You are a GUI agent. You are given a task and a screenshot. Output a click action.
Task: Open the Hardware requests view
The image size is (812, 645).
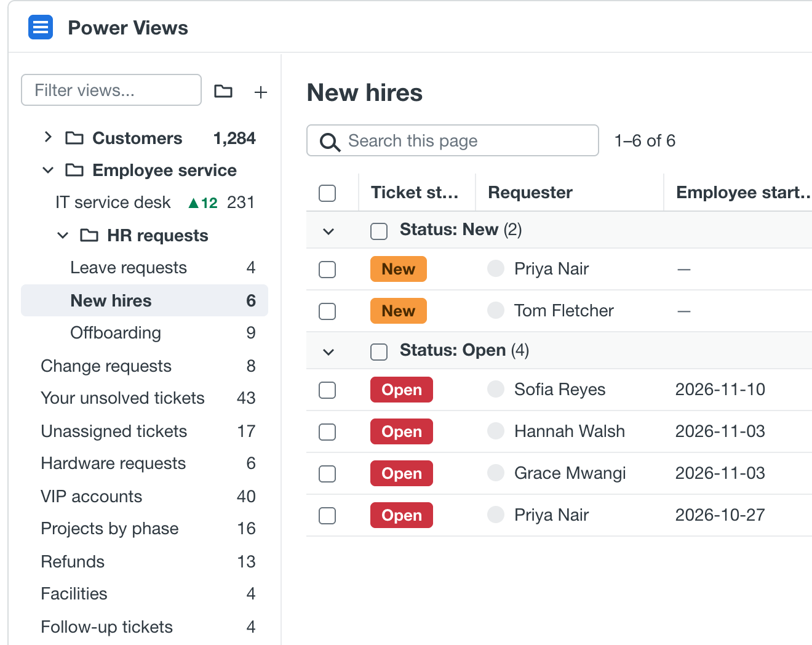(145, 463)
